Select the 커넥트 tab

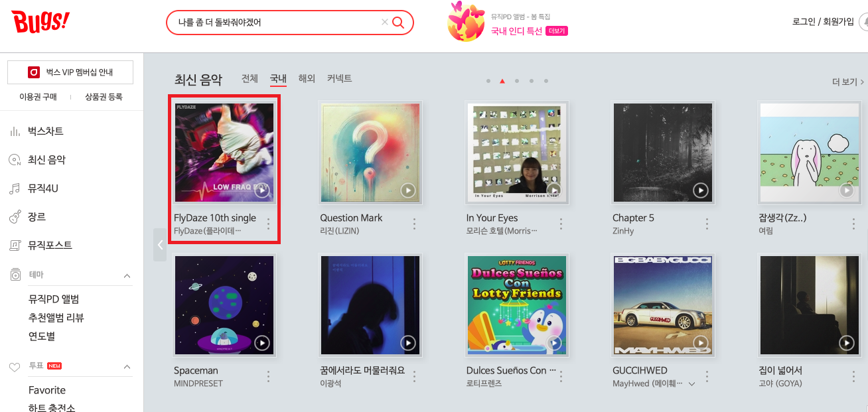coord(339,78)
